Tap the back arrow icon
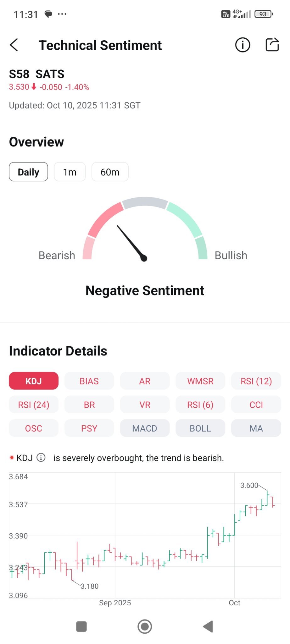 [14, 45]
